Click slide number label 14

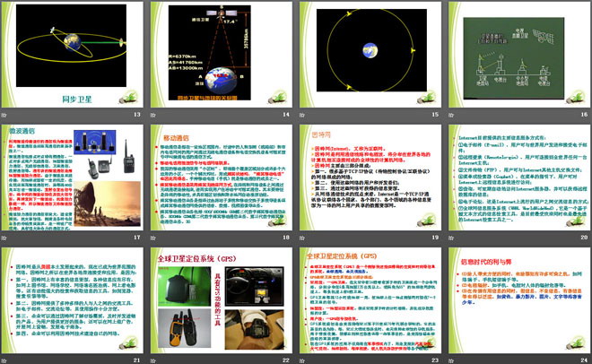click(286, 114)
